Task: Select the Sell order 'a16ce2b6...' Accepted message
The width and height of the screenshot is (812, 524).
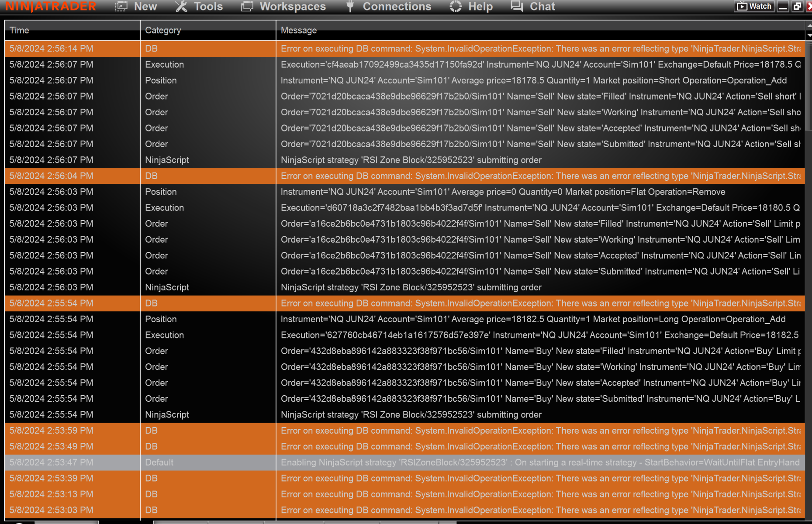Action: tap(540, 255)
